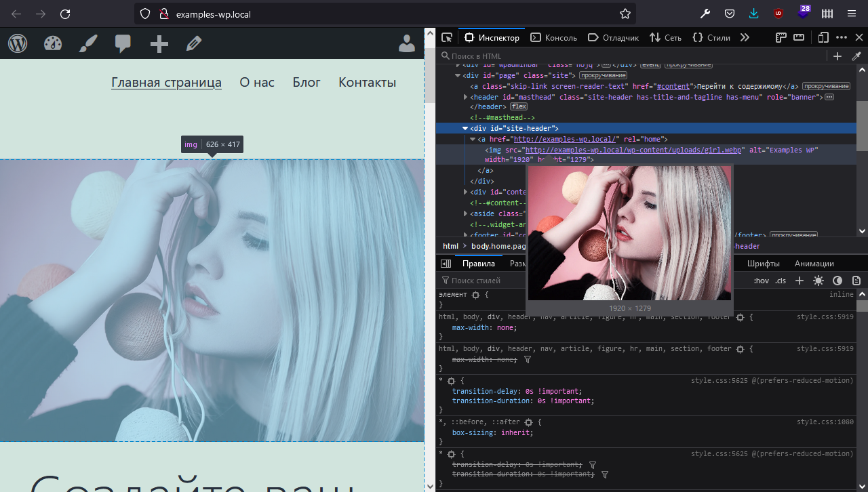Highlight elements matching the max-width: none rule selector
This screenshot has height=492, width=868.
point(741,317)
